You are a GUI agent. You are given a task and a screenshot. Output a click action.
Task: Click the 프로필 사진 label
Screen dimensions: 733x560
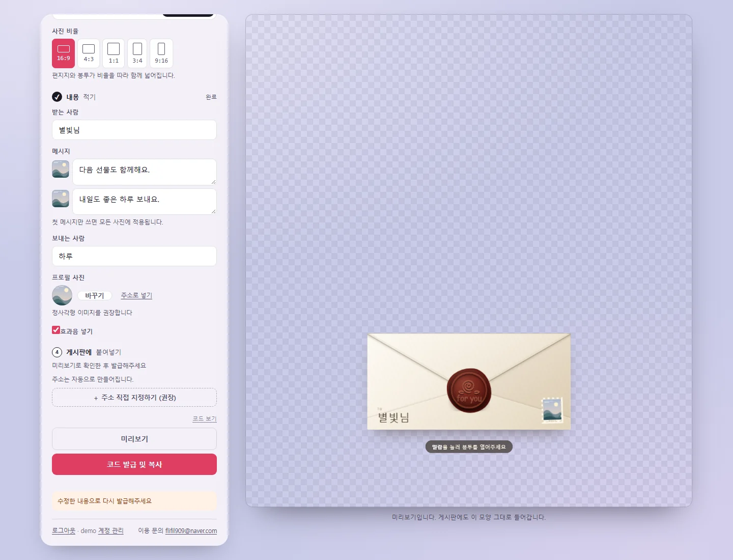pyautogui.click(x=68, y=277)
